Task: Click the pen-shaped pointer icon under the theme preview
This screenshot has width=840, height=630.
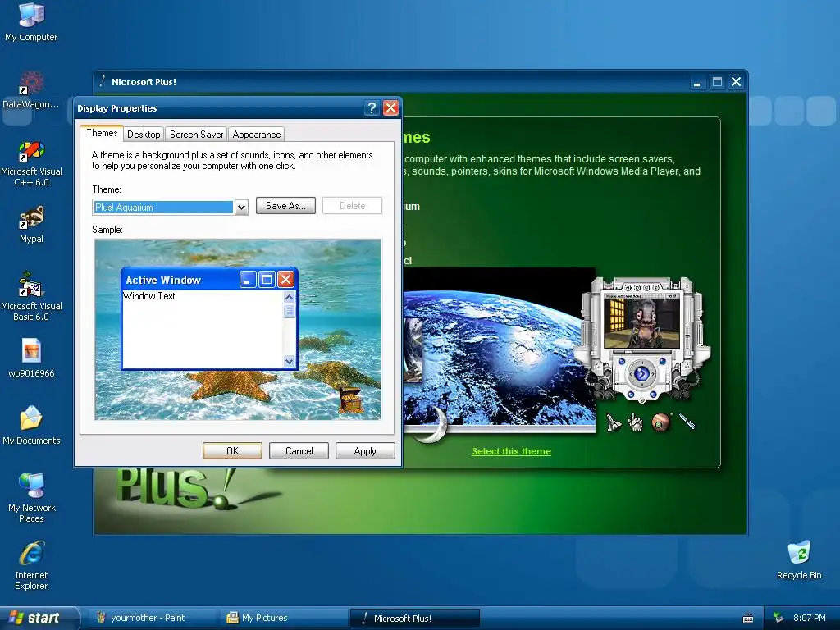Action: [687, 421]
